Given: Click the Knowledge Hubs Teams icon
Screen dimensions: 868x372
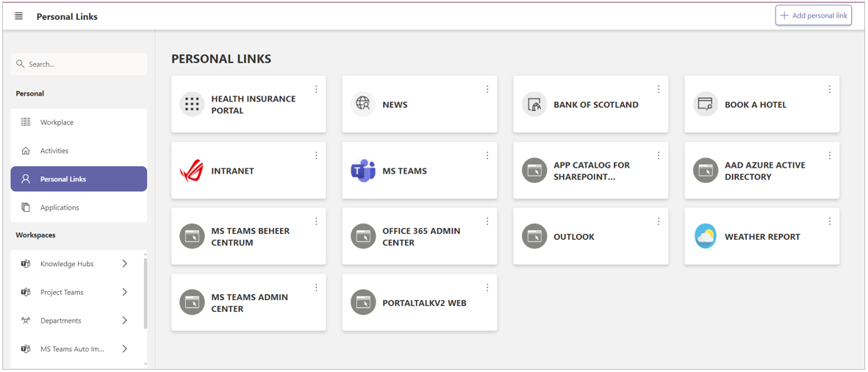Looking at the screenshot, I should 26,263.
